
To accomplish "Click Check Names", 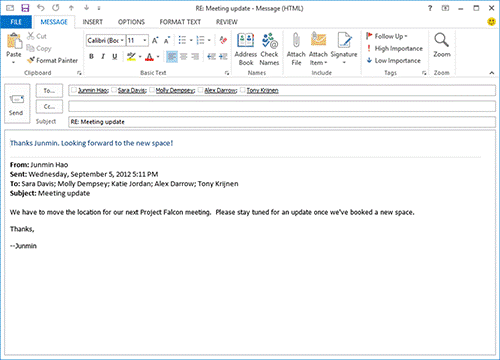I will click(x=269, y=49).
